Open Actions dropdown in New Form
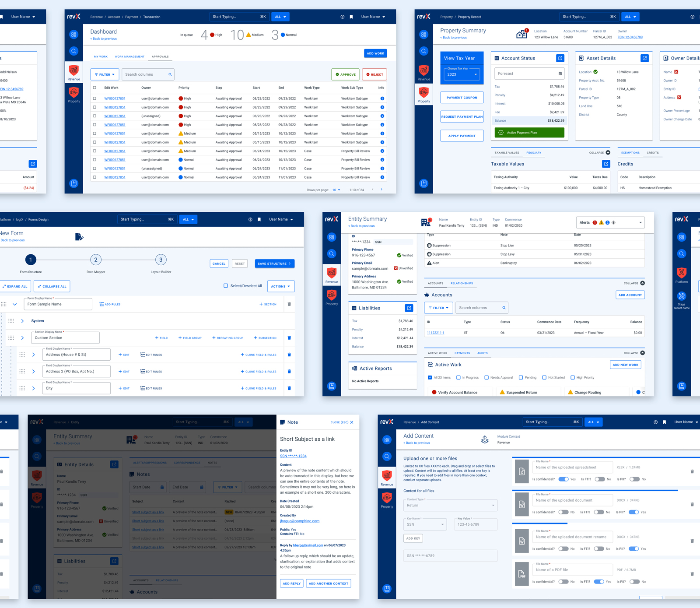700x608 pixels. [280, 286]
